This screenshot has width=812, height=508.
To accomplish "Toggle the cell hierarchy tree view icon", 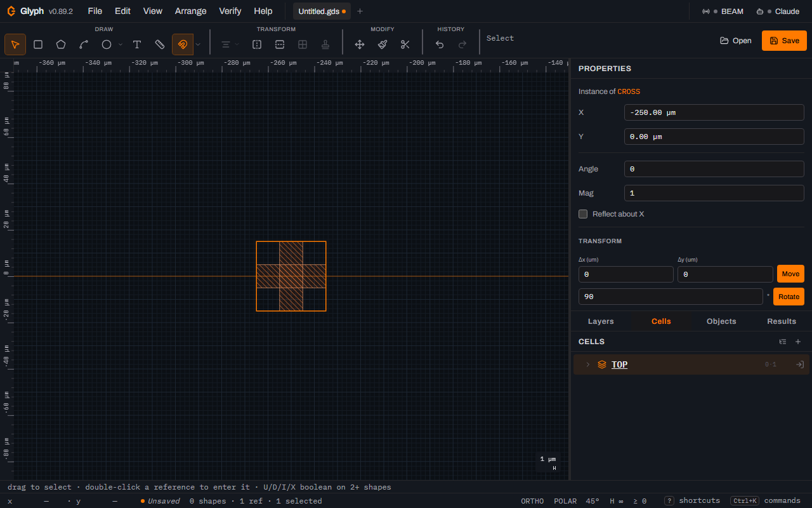I will tap(783, 342).
